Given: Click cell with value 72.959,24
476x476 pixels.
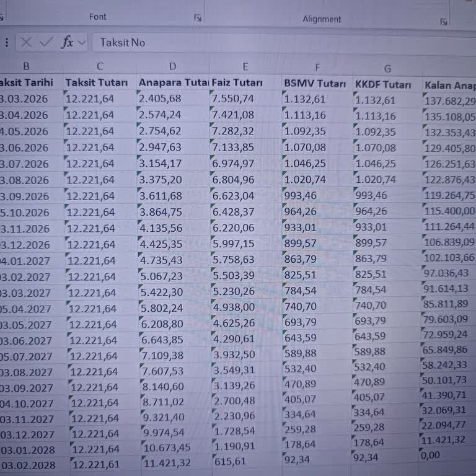Looking at the screenshot, I should 448,334.
